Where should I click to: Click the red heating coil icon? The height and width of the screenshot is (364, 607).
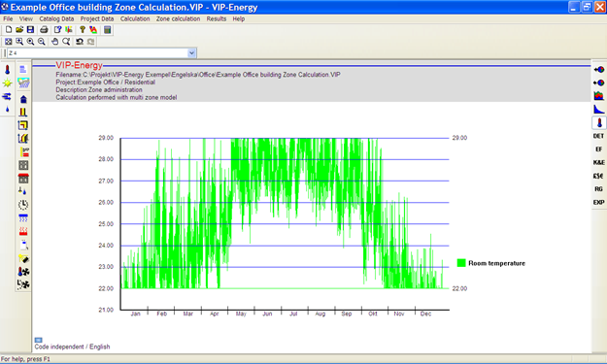(x=23, y=231)
